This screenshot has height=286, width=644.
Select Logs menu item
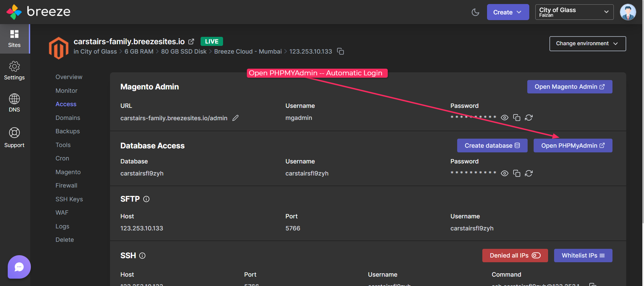62,226
